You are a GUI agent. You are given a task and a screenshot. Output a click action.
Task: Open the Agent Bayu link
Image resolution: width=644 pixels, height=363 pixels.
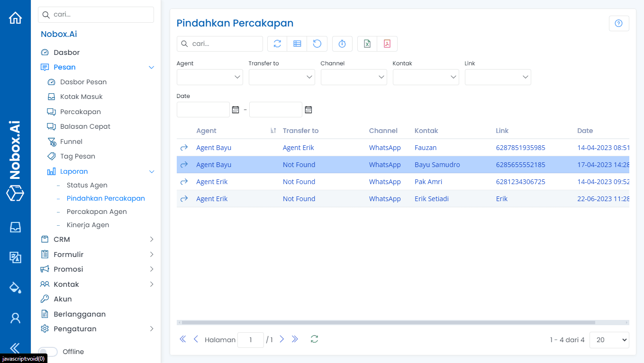pos(214,147)
